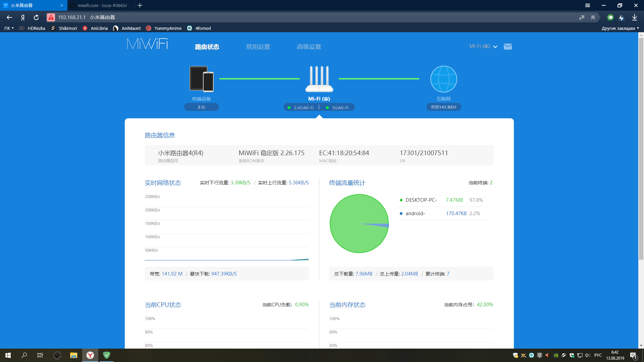Expand the Mi-Fi (家) account dropdown
The width and height of the screenshot is (644, 362).
[x=483, y=47]
